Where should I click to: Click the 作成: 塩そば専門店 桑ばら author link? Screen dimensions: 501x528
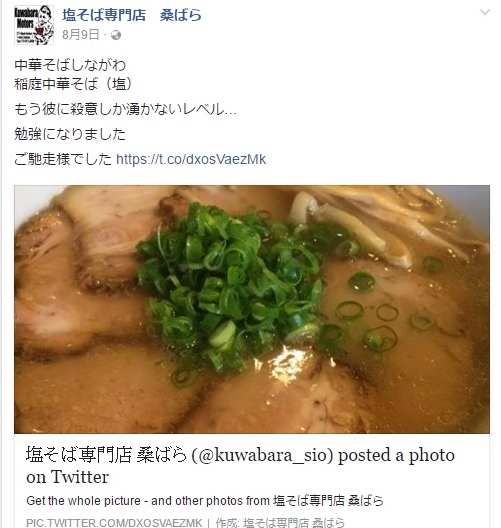pos(280,523)
